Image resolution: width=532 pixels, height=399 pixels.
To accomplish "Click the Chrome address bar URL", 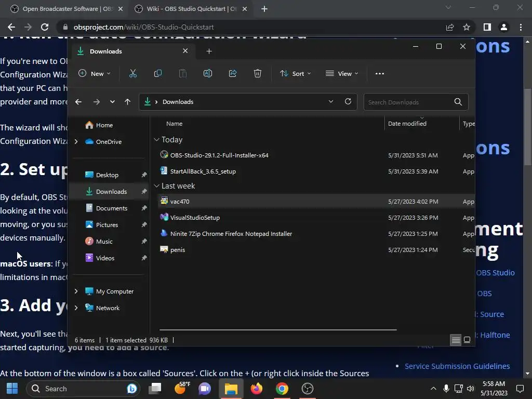I will tap(144, 27).
